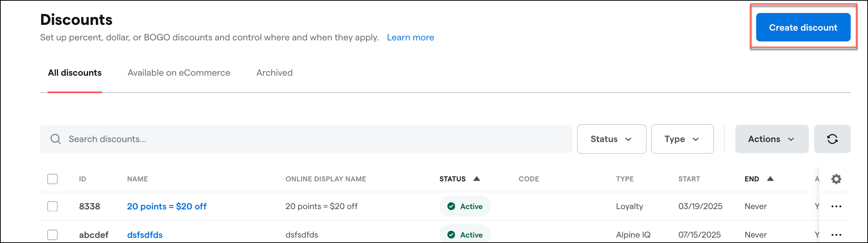868x243 pixels.
Task: Click the Create discount button
Action: pos(803,27)
